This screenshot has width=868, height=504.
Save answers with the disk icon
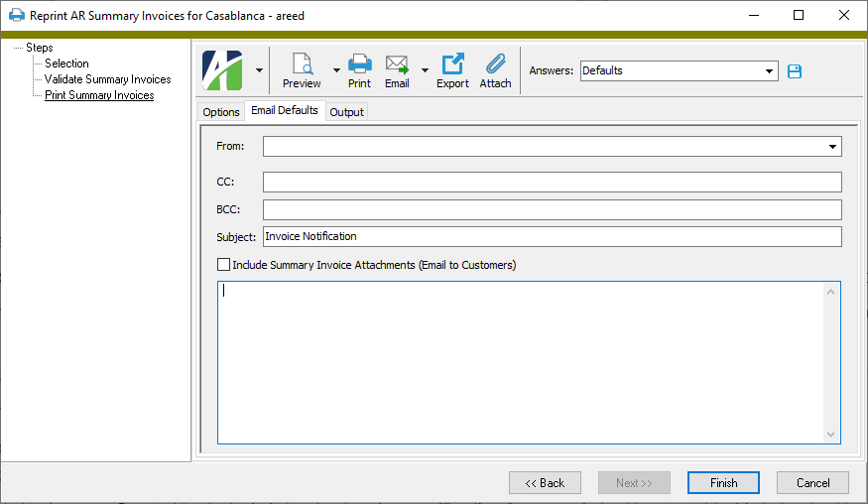tap(795, 71)
